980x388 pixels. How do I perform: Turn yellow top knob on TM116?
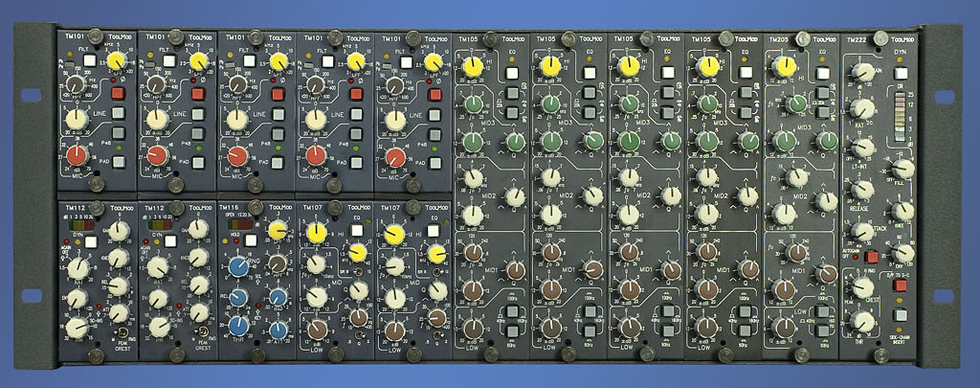pyautogui.click(x=278, y=230)
